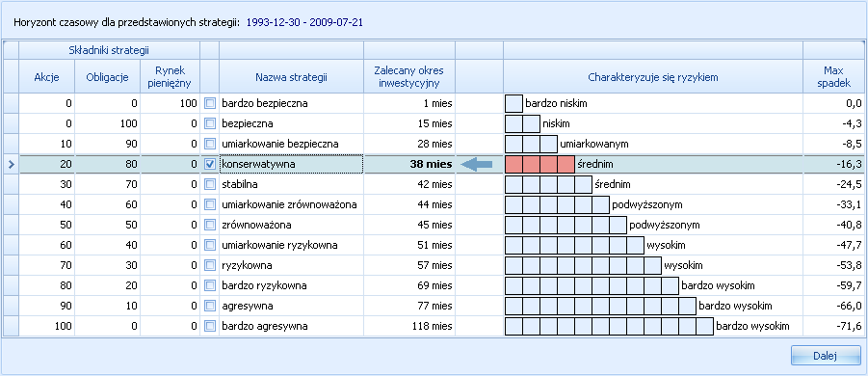Viewport: 868px width, 376px height.
Task: Sort by the Max spadek column header
Action: [x=833, y=77]
